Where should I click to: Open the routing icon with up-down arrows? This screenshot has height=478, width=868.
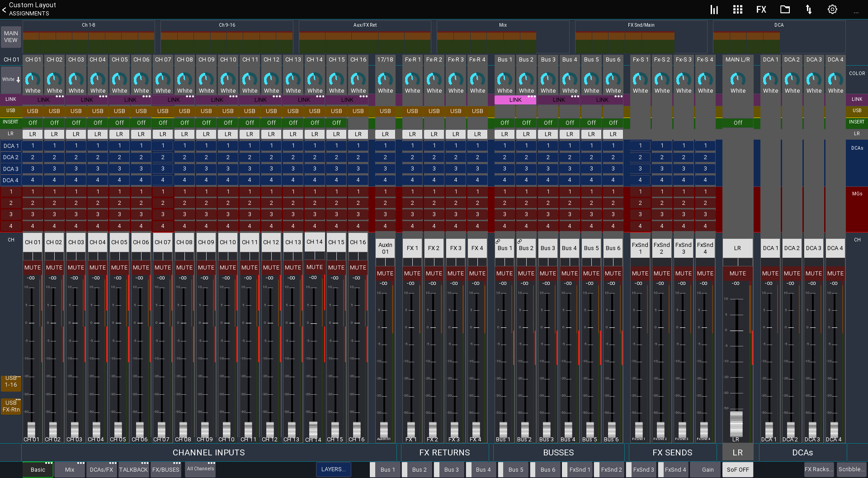[809, 9]
